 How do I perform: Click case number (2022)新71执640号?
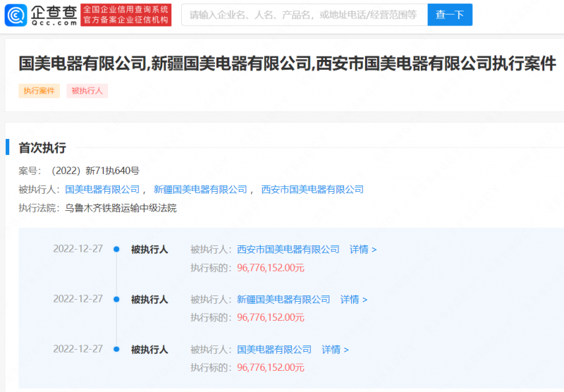click(95, 171)
